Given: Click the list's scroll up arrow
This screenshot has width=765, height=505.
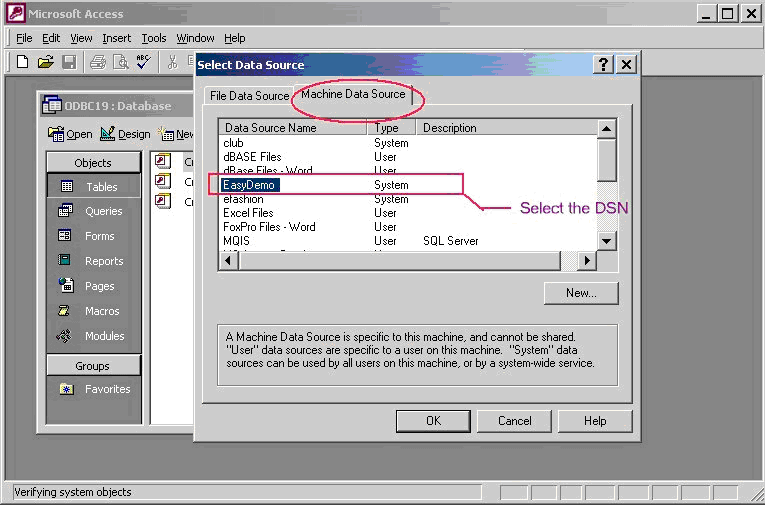Looking at the screenshot, I should pos(606,129).
